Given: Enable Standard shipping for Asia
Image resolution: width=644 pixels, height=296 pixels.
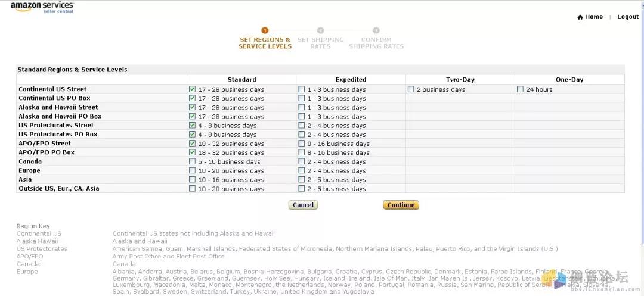Looking at the screenshot, I should 192,179.
